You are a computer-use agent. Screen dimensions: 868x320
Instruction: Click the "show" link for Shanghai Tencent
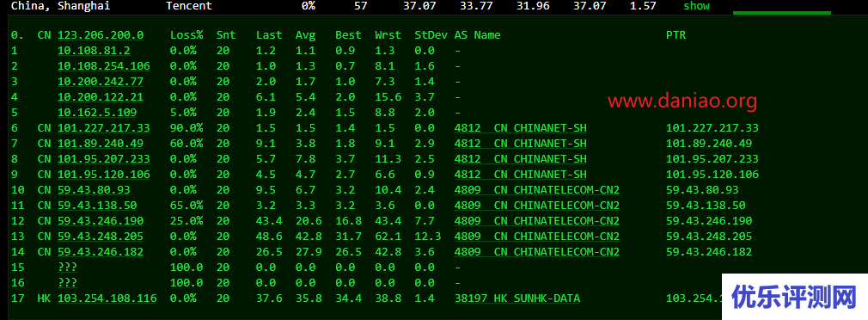point(696,6)
